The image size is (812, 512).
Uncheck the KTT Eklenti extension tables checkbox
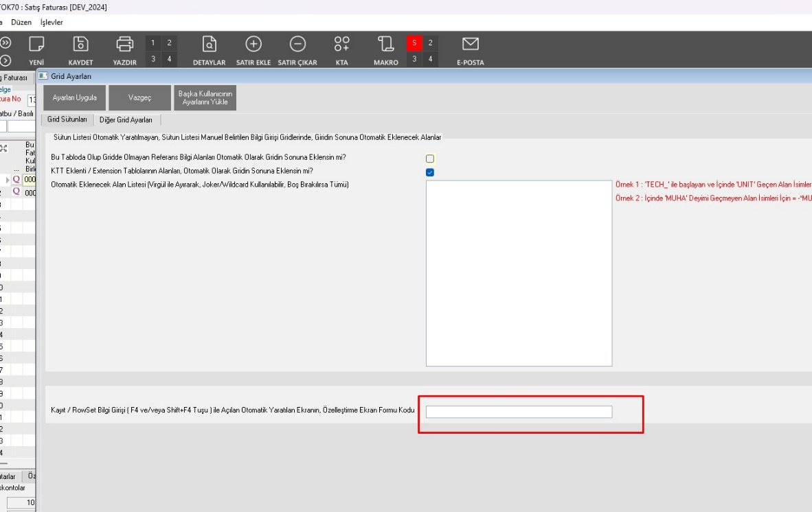pos(430,172)
